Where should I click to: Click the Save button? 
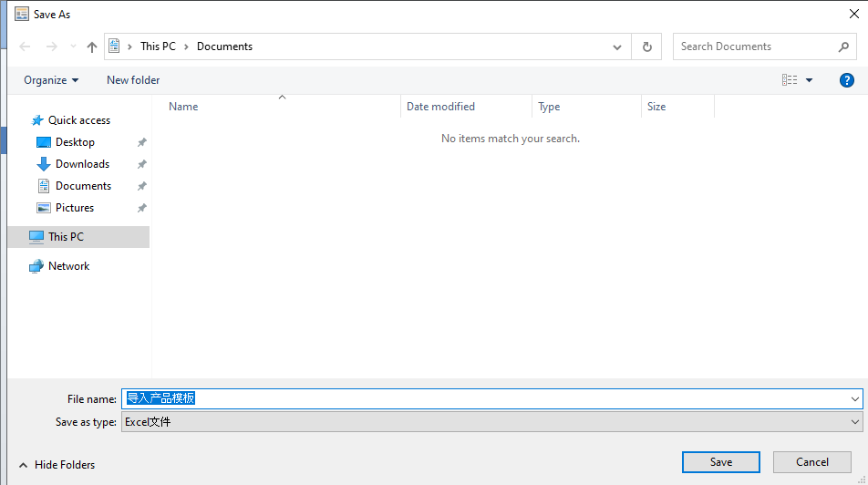click(x=720, y=462)
